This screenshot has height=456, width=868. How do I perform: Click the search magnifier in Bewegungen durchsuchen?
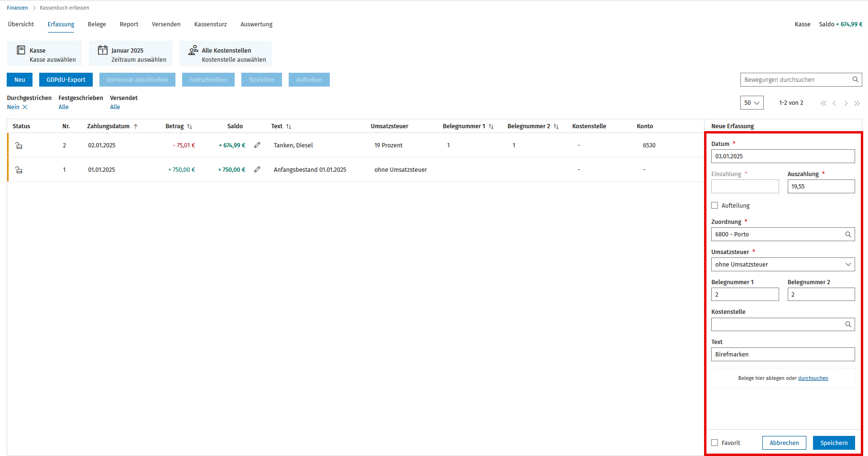[855, 79]
